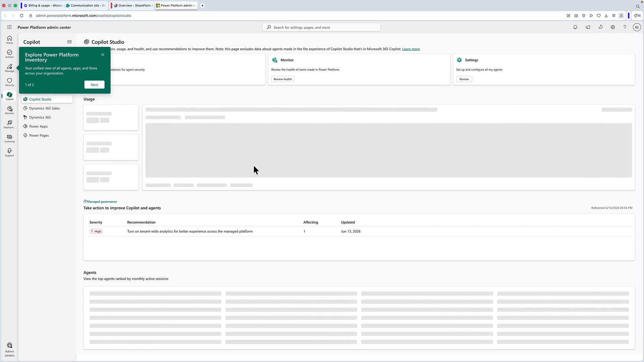Screen dimensions: 644x362
Task: Reload the page in browser toolbar
Action: click(x=21, y=16)
